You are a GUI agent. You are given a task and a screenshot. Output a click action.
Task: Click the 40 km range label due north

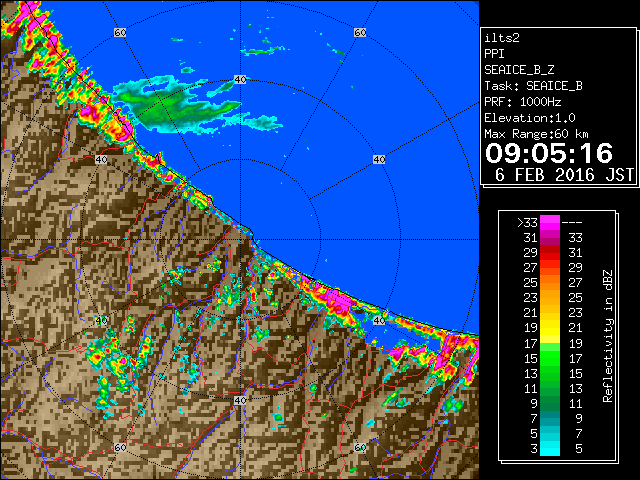[x=240, y=80]
